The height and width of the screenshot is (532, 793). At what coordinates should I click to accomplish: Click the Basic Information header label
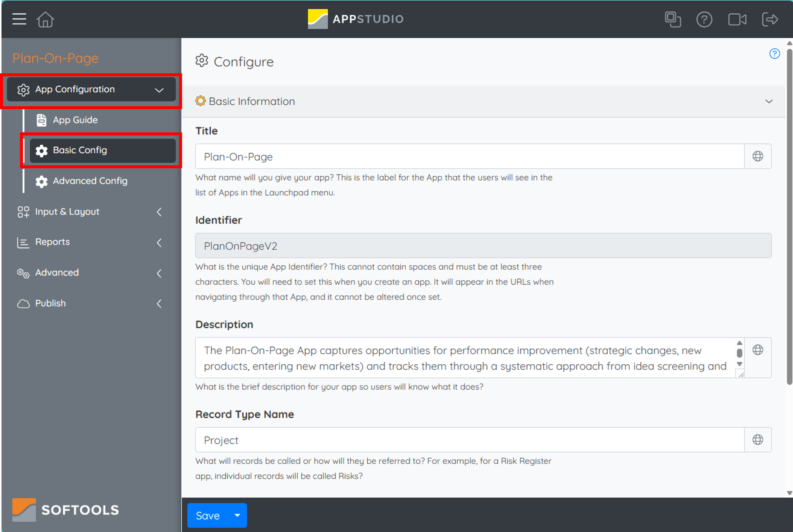(x=252, y=101)
